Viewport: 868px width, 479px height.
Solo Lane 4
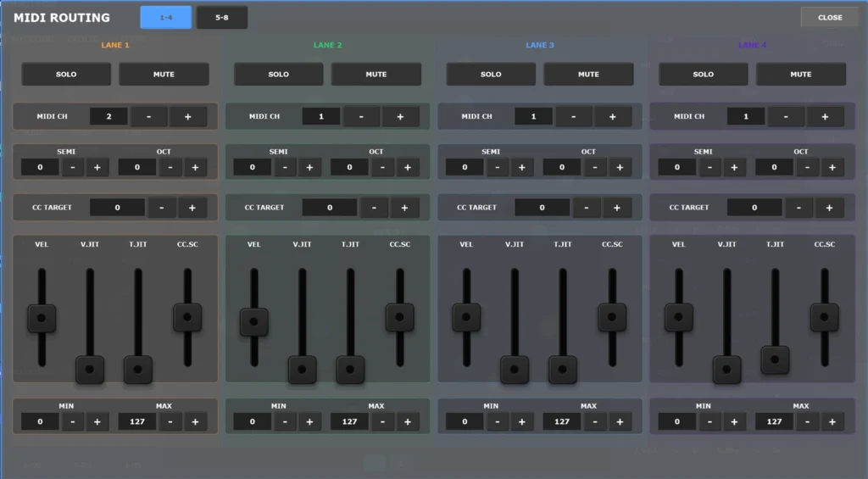[703, 75]
